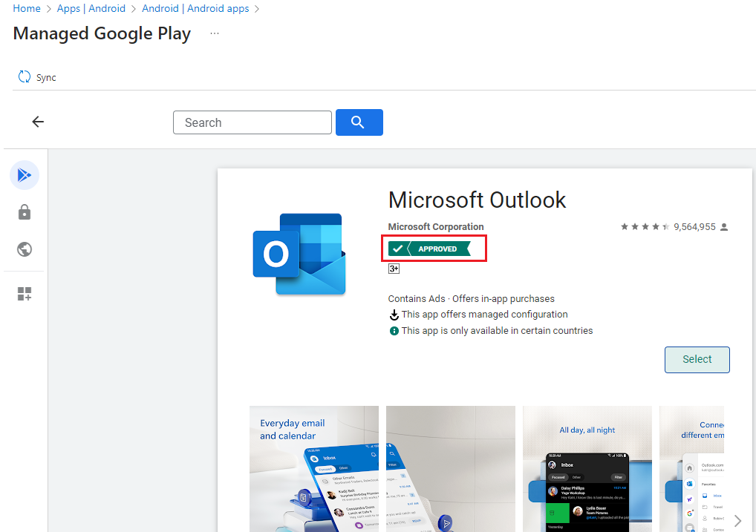The height and width of the screenshot is (532, 756).
Task: Click the half-filled fifth rating star
Action: coord(665,226)
